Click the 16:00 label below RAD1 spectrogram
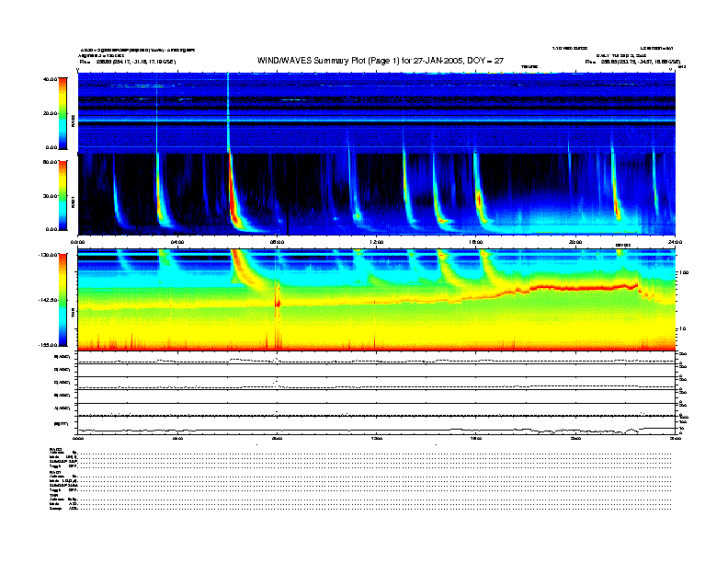Viewport: 728px width, 563px height. 476,242
